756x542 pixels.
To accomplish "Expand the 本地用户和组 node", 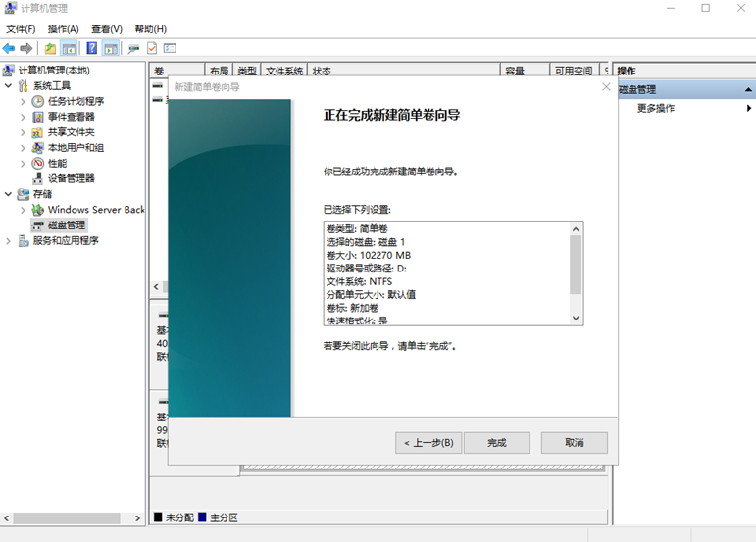I will point(23,148).
